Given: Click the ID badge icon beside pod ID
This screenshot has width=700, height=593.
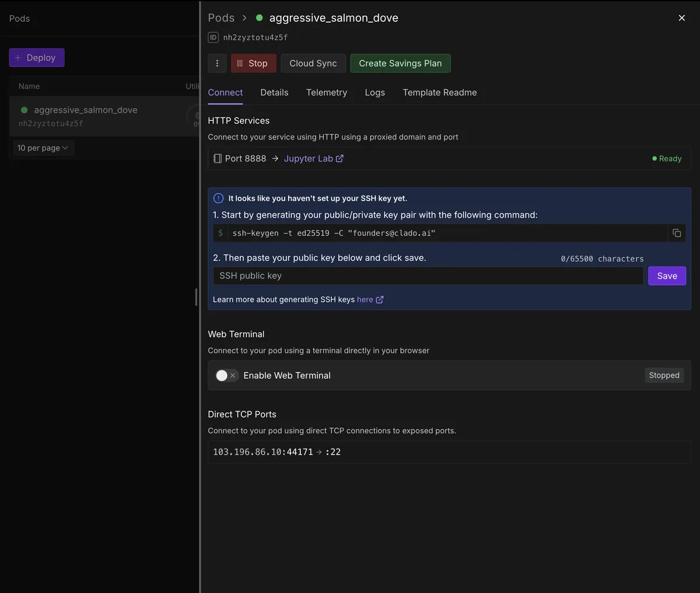Looking at the screenshot, I should [213, 37].
